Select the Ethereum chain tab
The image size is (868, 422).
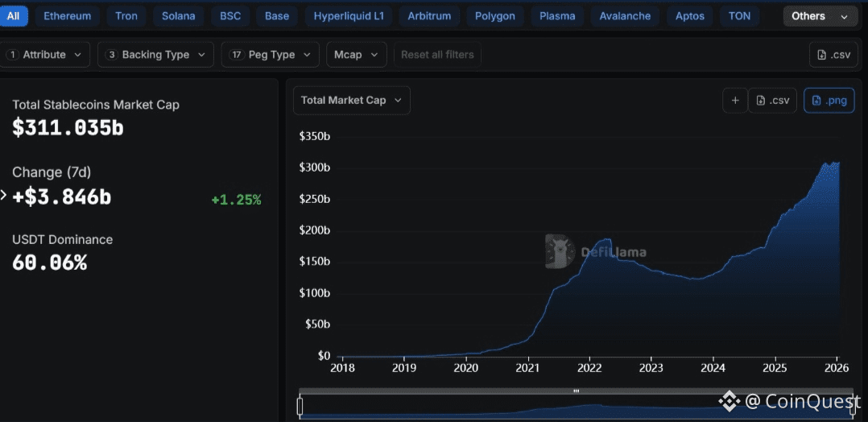pyautogui.click(x=67, y=16)
